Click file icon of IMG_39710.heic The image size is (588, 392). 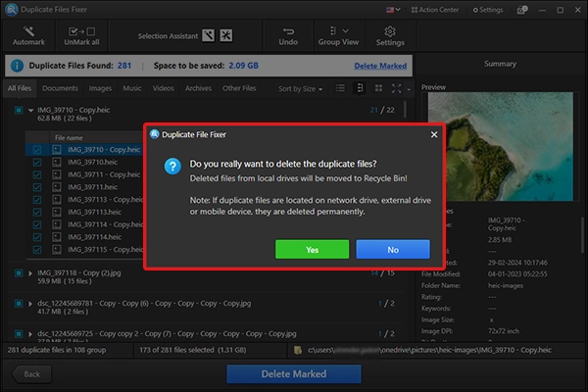click(x=57, y=162)
